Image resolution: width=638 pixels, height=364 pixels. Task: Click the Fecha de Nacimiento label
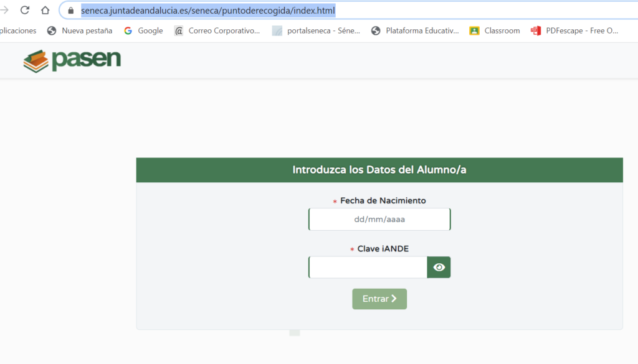(383, 201)
